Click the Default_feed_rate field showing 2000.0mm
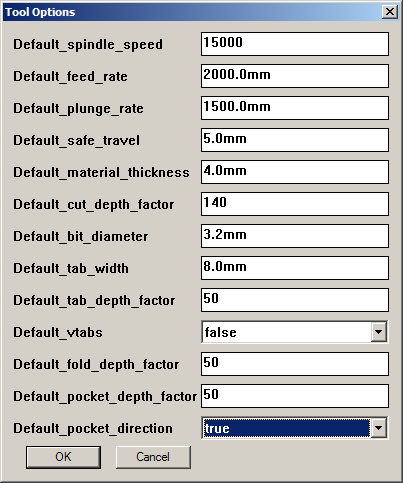403x483 pixels. (x=295, y=76)
